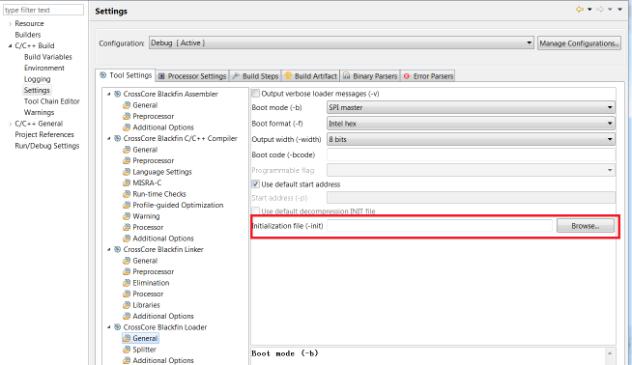Collapse the C/C++ Build tree node
This screenshot has height=365, width=632.
[10, 46]
